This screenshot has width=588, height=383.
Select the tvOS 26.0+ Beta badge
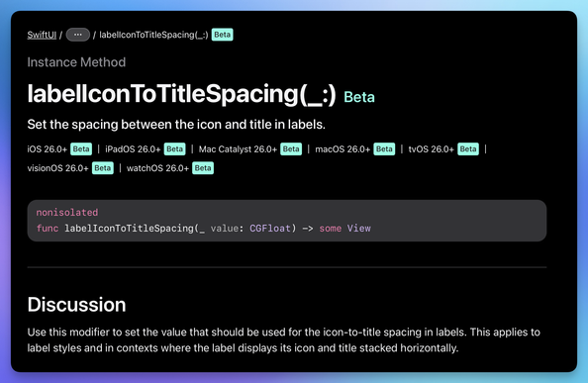click(468, 149)
